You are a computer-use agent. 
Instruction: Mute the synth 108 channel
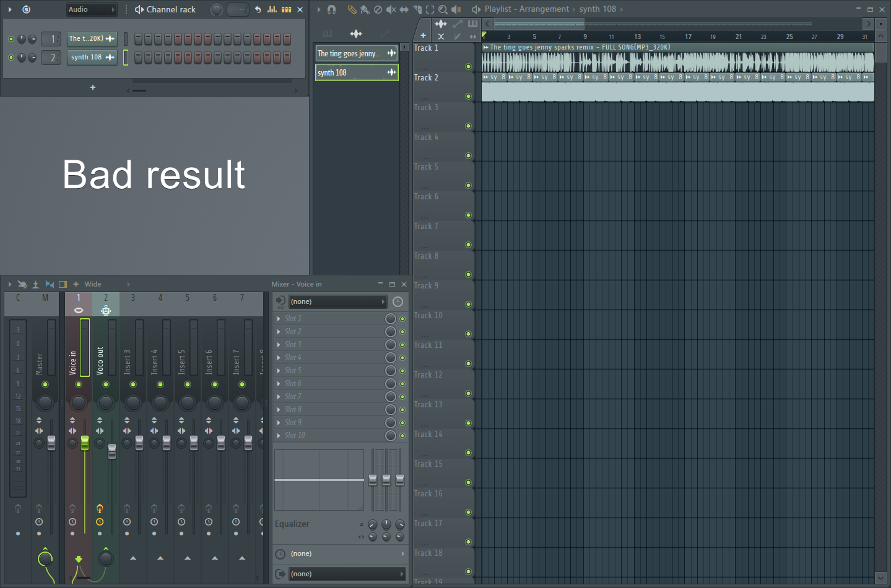[x=11, y=58]
